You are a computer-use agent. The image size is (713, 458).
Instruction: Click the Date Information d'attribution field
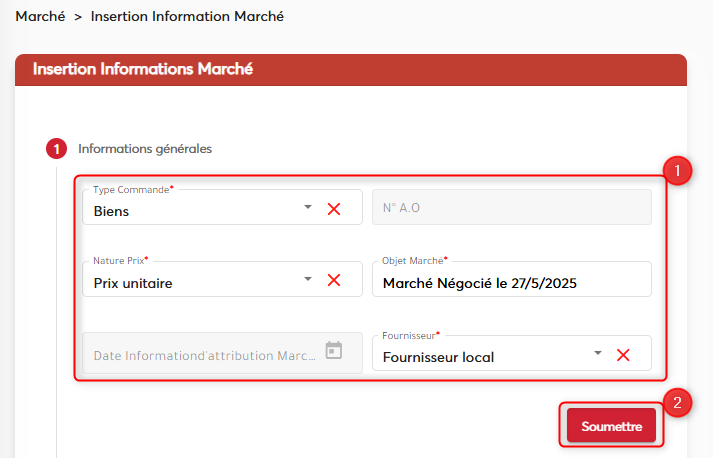205,355
